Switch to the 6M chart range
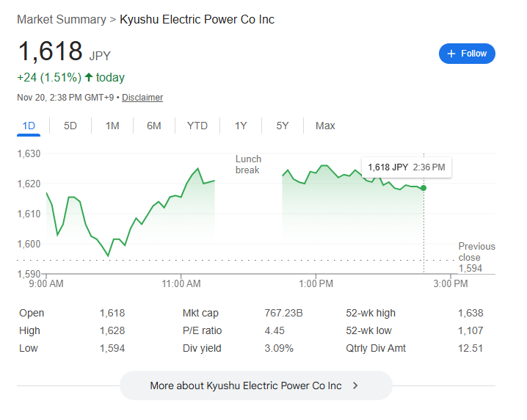The image size is (527, 420). point(154,126)
